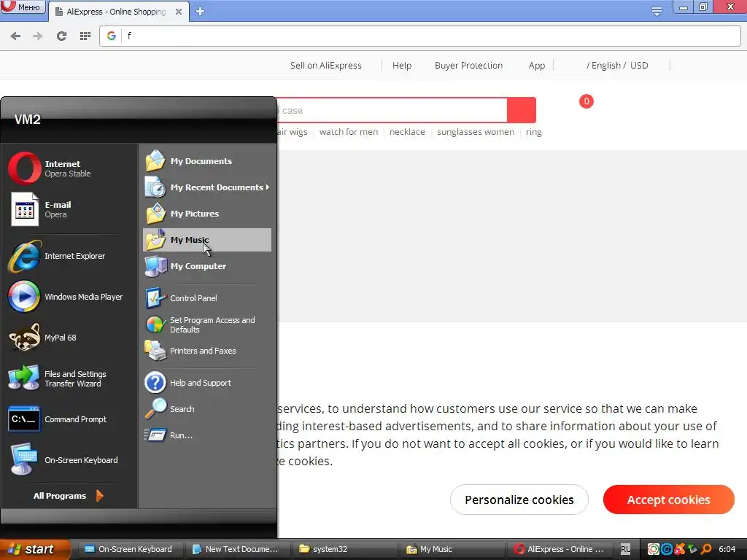Image resolution: width=747 pixels, height=560 pixels.
Task: Select 'ring' search suggestion
Action: tap(533, 132)
